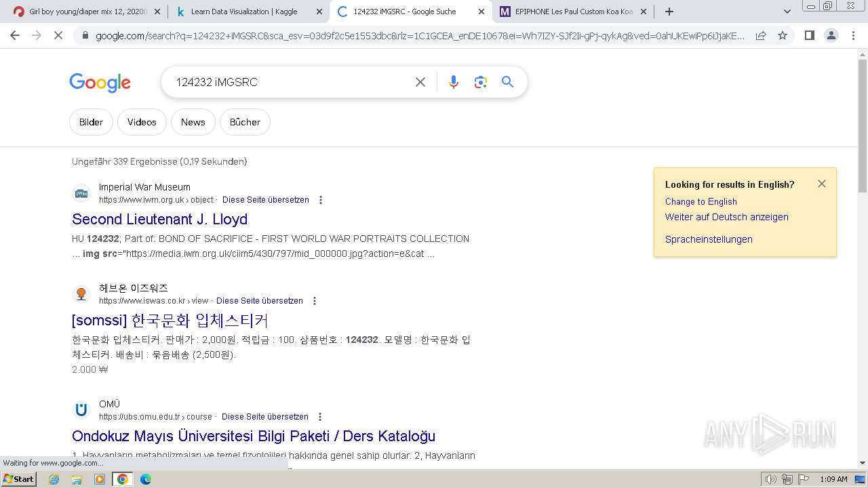Bookmark this page with star
The height and width of the screenshot is (488, 868).
(783, 35)
